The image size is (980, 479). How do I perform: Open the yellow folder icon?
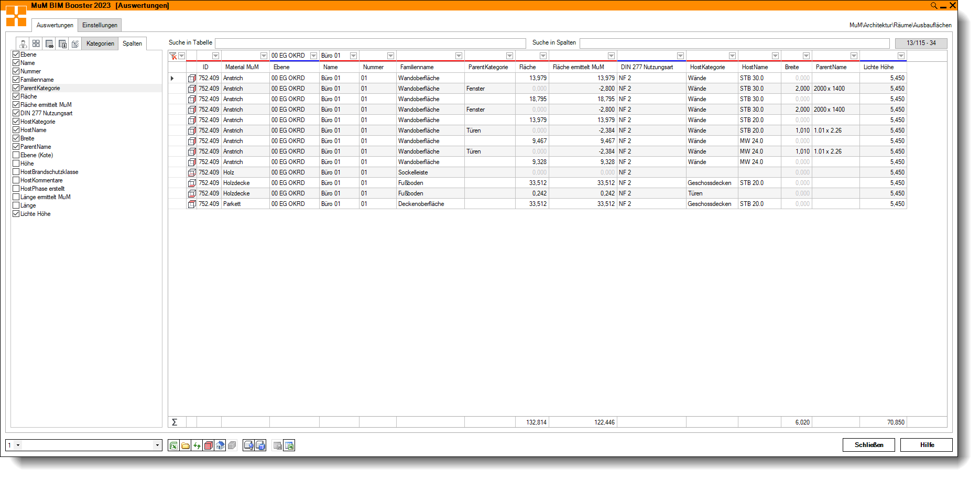186,445
